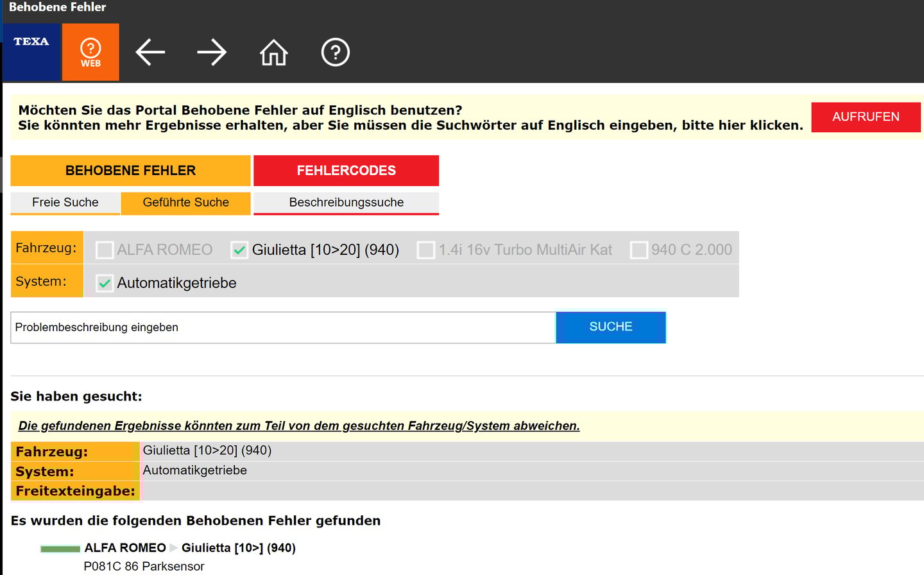Viewport: 924px width, 575px height.
Task: Click the Es wurden die folgenden heading
Action: point(196,520)
